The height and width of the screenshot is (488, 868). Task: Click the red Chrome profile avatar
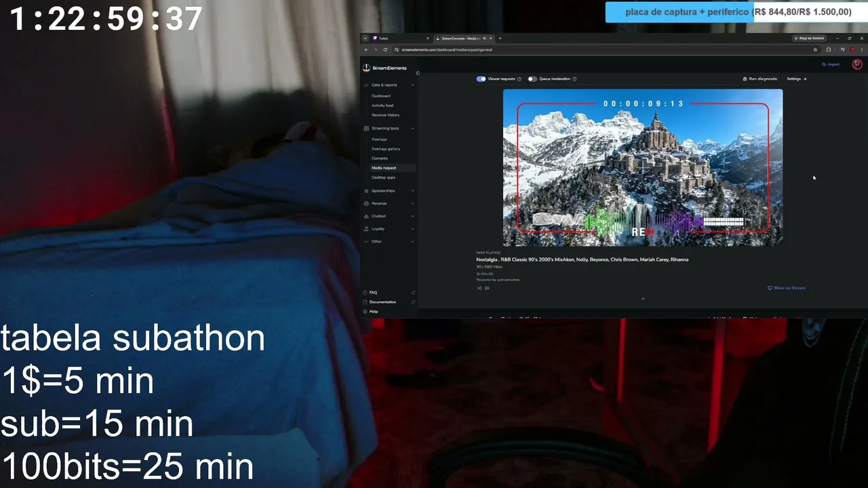852,49
